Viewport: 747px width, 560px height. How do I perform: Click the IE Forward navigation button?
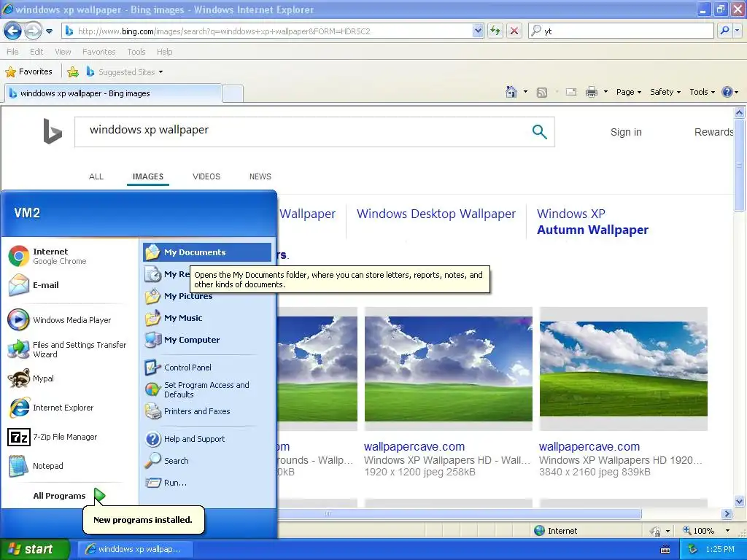pyautogui.click(x=33, y=31)
